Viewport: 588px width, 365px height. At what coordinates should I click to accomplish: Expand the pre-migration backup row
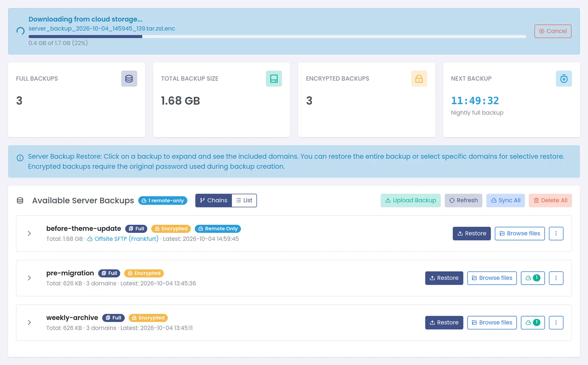point(29,278)
